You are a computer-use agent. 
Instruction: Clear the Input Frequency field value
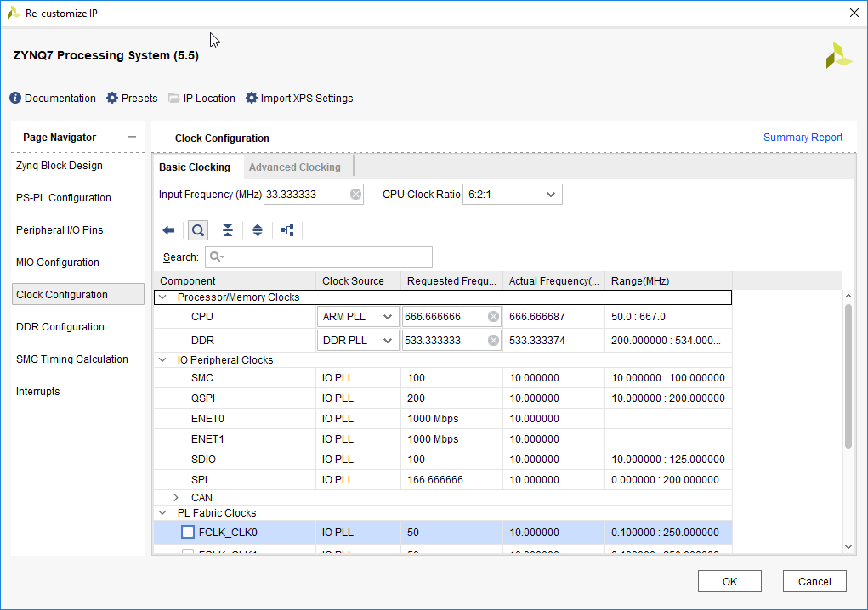pyautogui.click(x=356, y=195)
